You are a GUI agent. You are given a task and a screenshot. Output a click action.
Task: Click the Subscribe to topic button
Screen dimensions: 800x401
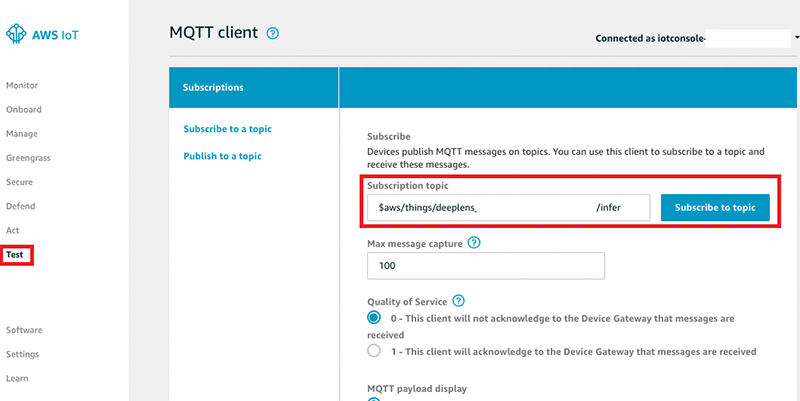tap(715, 208)
